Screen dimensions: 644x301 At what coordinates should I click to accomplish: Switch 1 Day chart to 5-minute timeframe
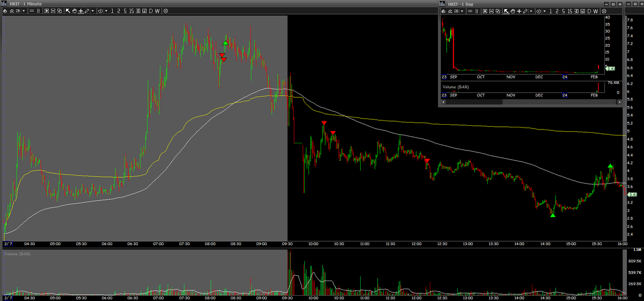point(563,11)
